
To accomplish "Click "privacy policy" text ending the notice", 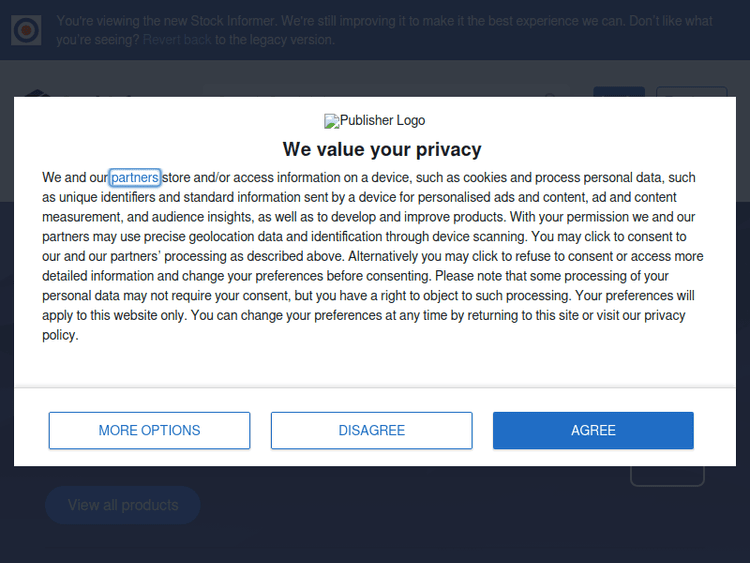I will pyautogui.click(x=664, y=316).
